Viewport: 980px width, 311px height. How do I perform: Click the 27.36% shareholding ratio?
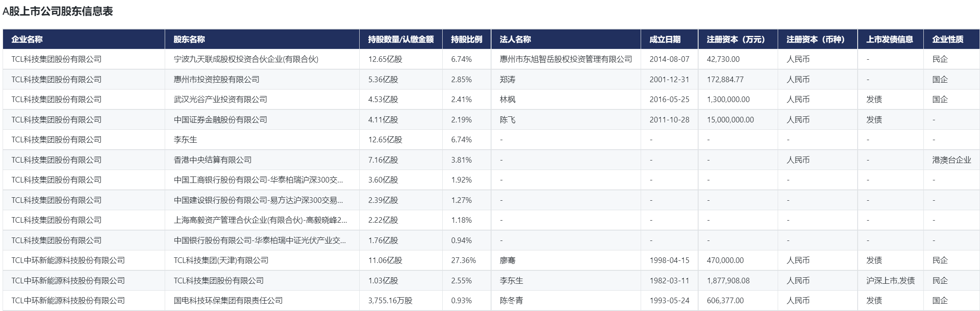(x=463, y=260)
